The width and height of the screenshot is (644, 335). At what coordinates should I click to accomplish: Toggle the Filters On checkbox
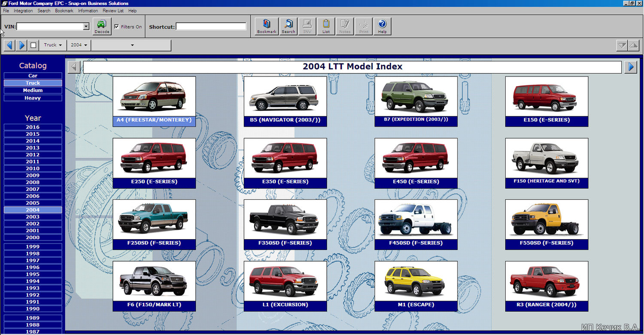click(x=117, y=27)
